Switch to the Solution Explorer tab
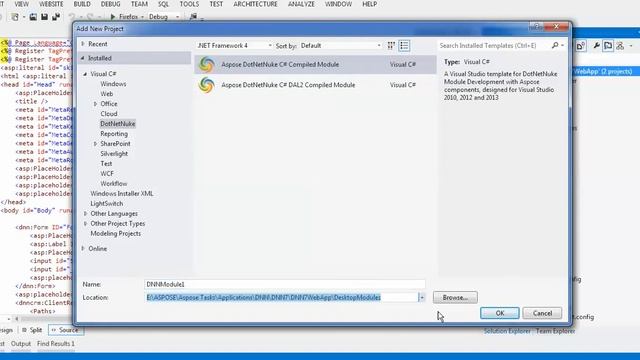640x360 pixels. click(x=507, y=331)
